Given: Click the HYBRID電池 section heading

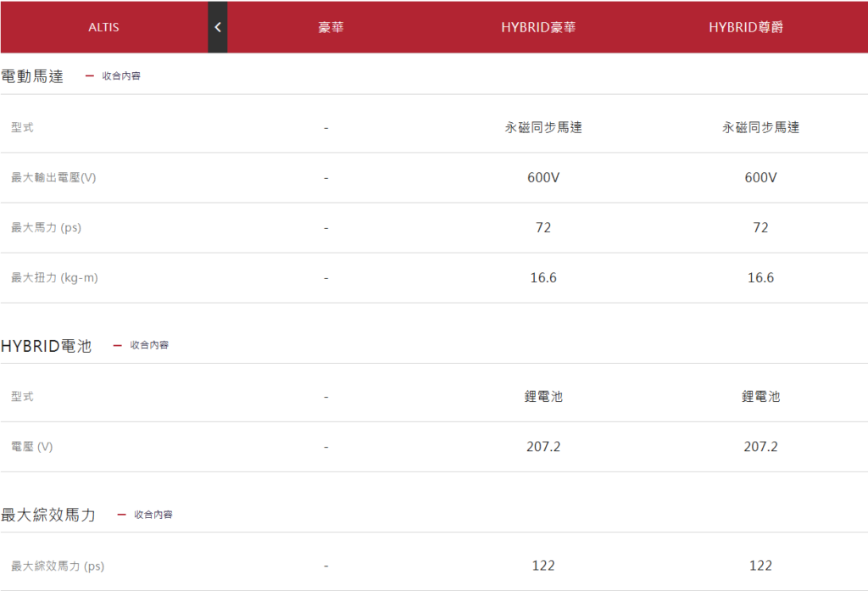Looking at the screenshot, I should [46, 346].
